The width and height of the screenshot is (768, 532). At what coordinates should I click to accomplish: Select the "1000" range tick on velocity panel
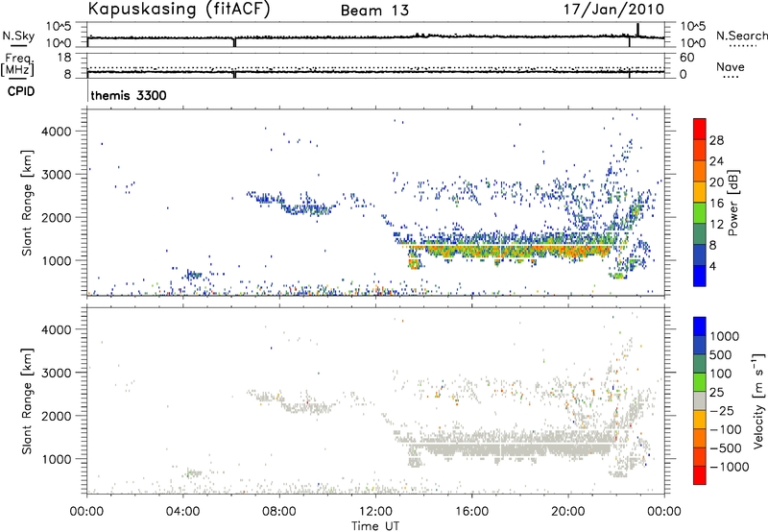57,459
